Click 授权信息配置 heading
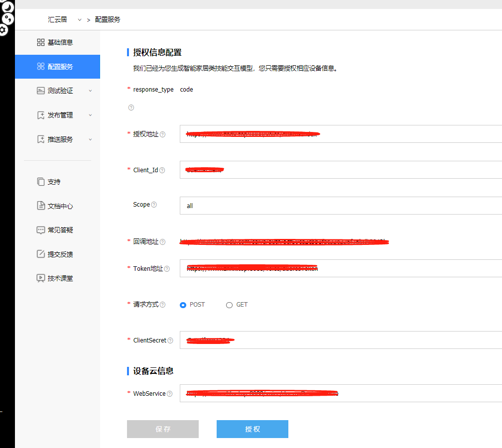 click(x=157, y=52)
